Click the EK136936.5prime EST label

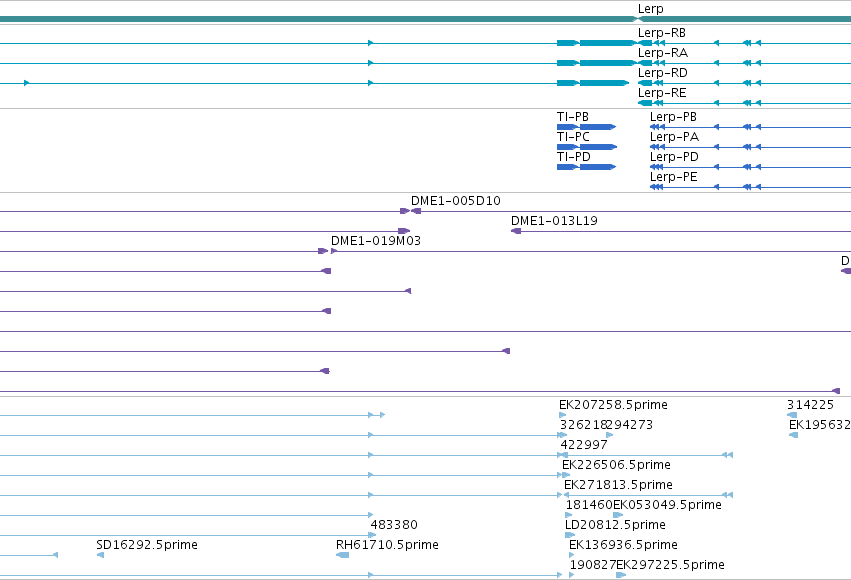click(x=623, y=545)
